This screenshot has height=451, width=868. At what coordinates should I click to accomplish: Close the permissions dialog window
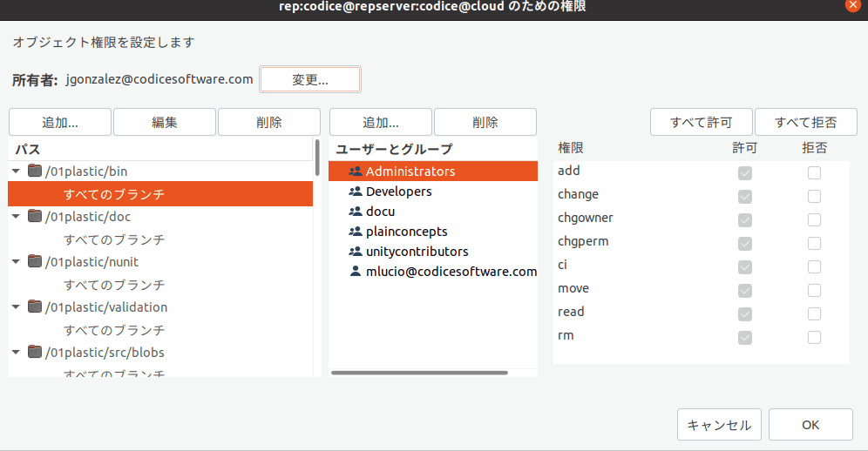click(853, 5)
